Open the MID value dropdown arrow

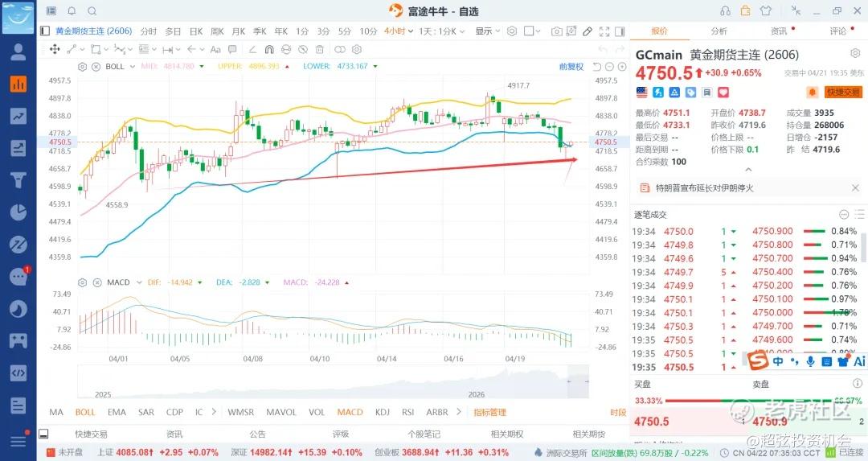[x=202, y=67]
